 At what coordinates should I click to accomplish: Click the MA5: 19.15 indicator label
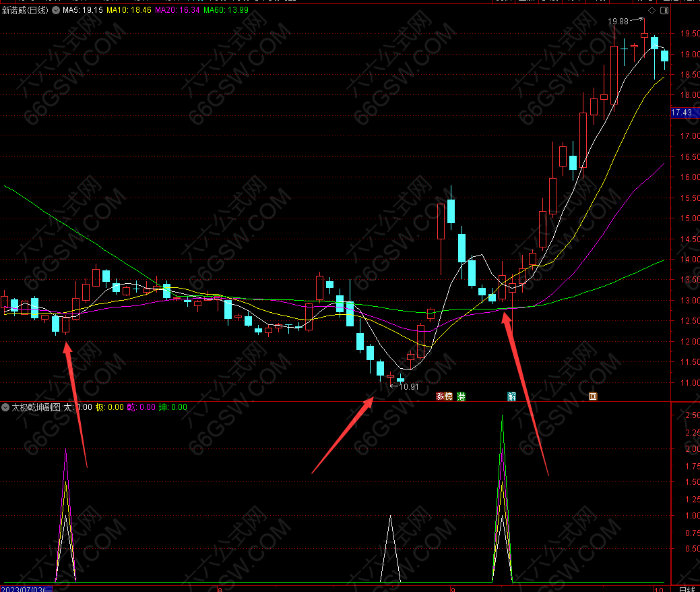[x=83, y=10]
